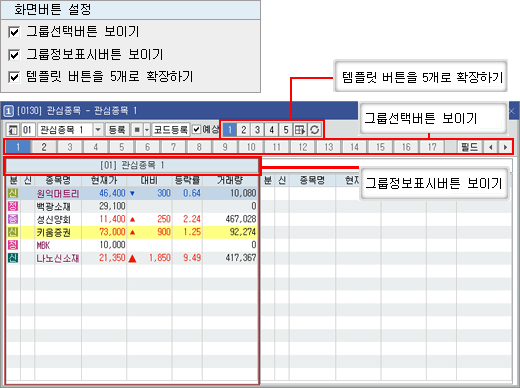The width and height of the screenshot is (520, 388).
Task: Toggle 그룹선택버튼 보이기 checkbox
Action: [x=14, y=32]
